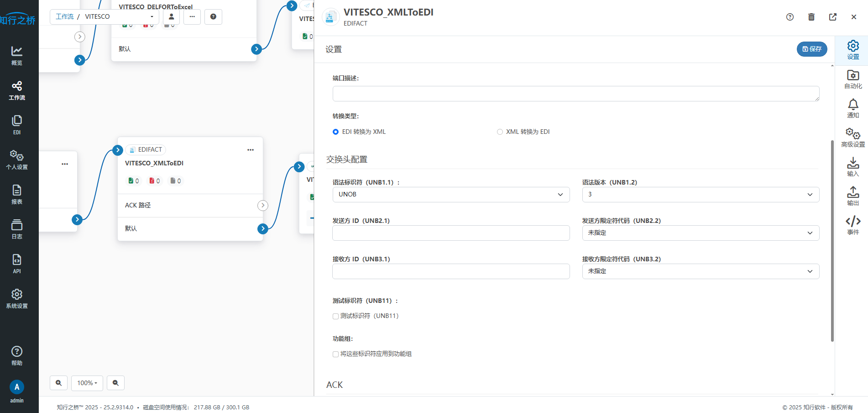Open 日志 logs in sidebar
Screen dimensions: 868x413
click(17, 229)
